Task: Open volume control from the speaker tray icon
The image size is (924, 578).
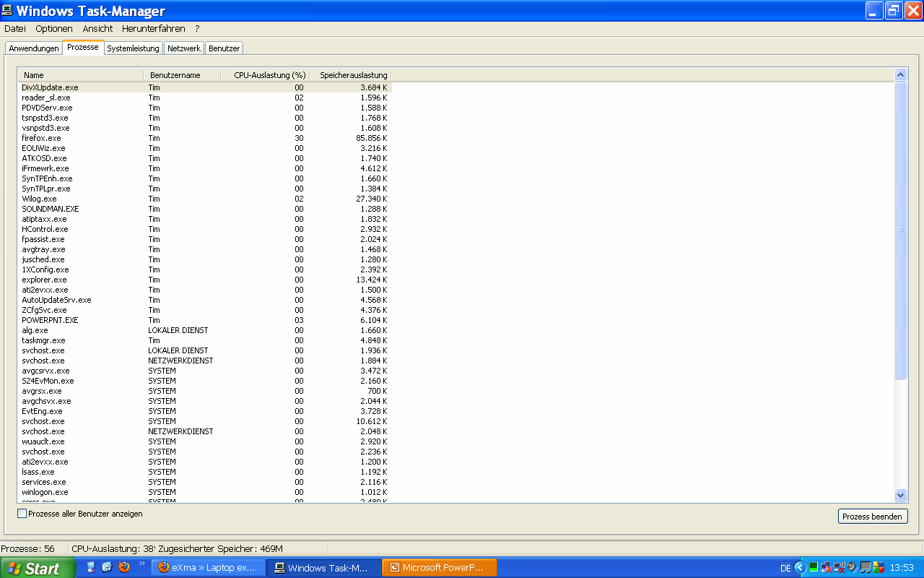Action: pos(852,568)
